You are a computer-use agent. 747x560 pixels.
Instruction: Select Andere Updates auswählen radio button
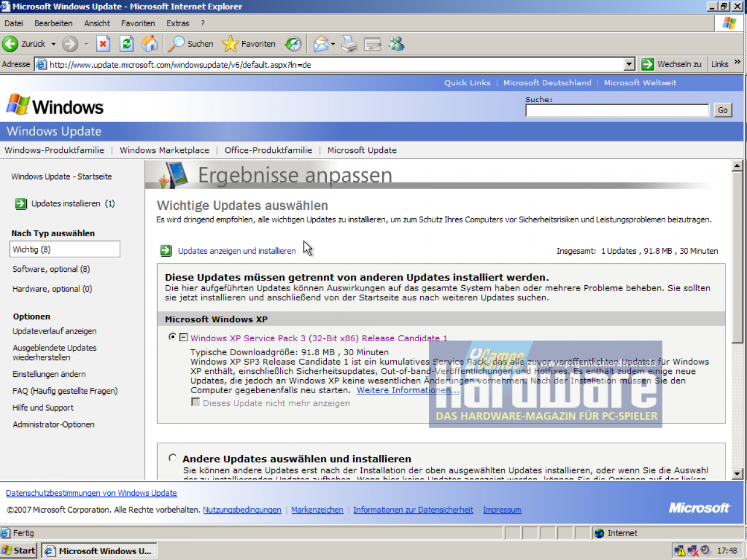(x=172, y=458)
